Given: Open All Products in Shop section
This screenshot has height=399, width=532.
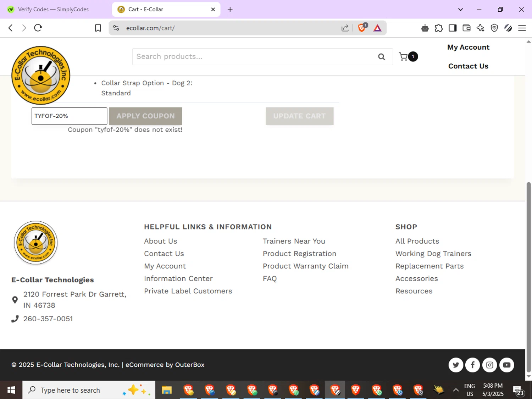Looking at the screenshot, I should click(x=417, y=241).
